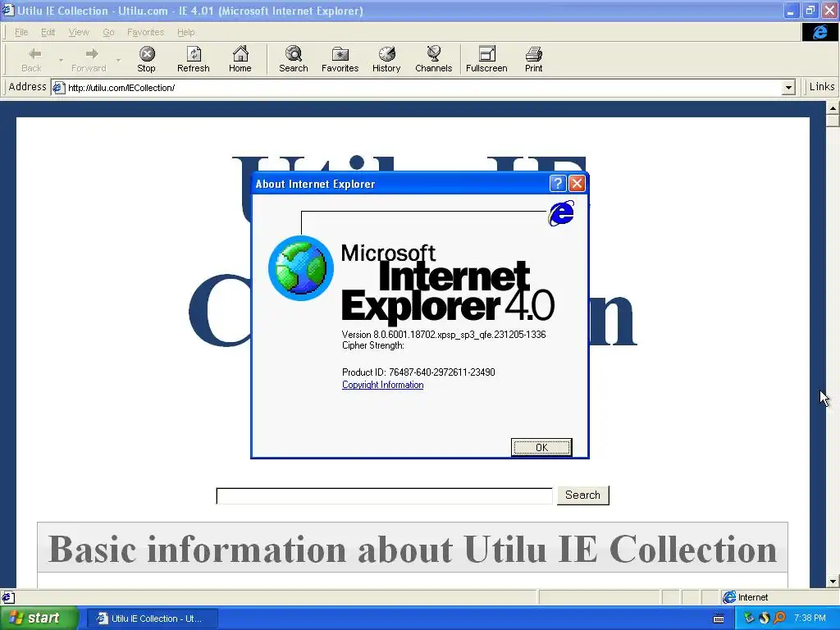Open the Favorites menu
840x630 pixels.
tap(146, 32)
